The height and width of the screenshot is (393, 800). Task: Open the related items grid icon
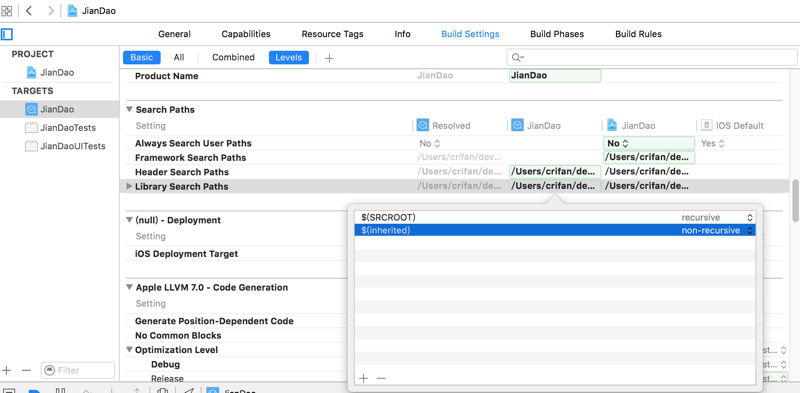pyautogui.click(x=7, y=11)
